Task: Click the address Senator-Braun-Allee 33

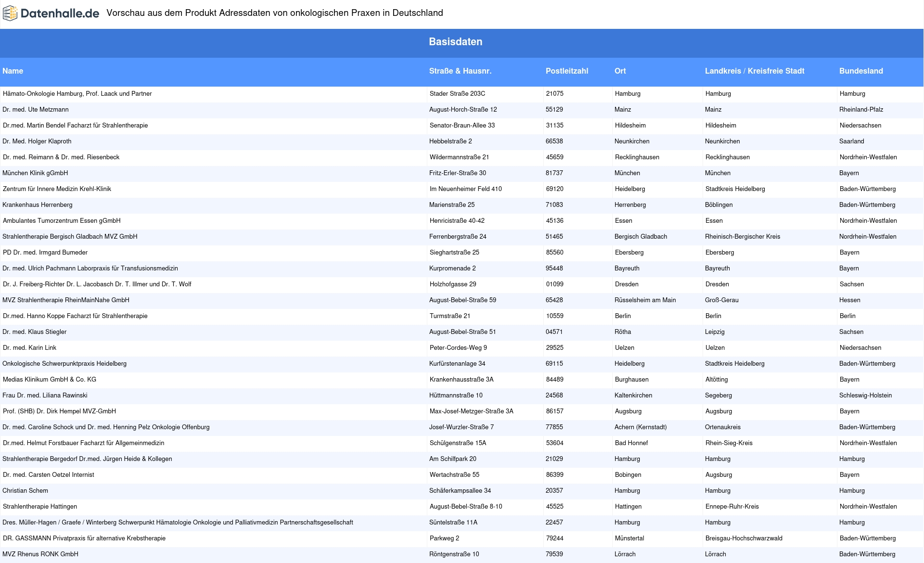Action: click(x=462, y=126)
